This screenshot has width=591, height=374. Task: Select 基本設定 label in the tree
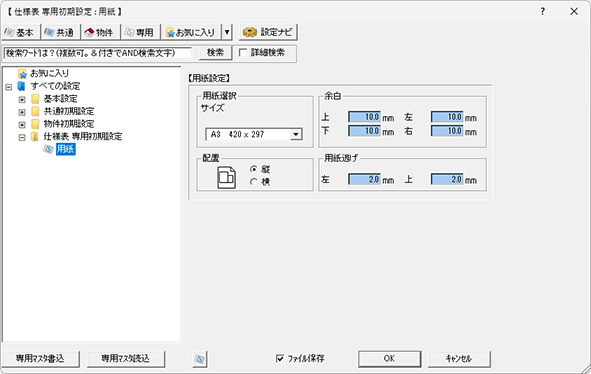pyautogui.click(x=61, y=99)
